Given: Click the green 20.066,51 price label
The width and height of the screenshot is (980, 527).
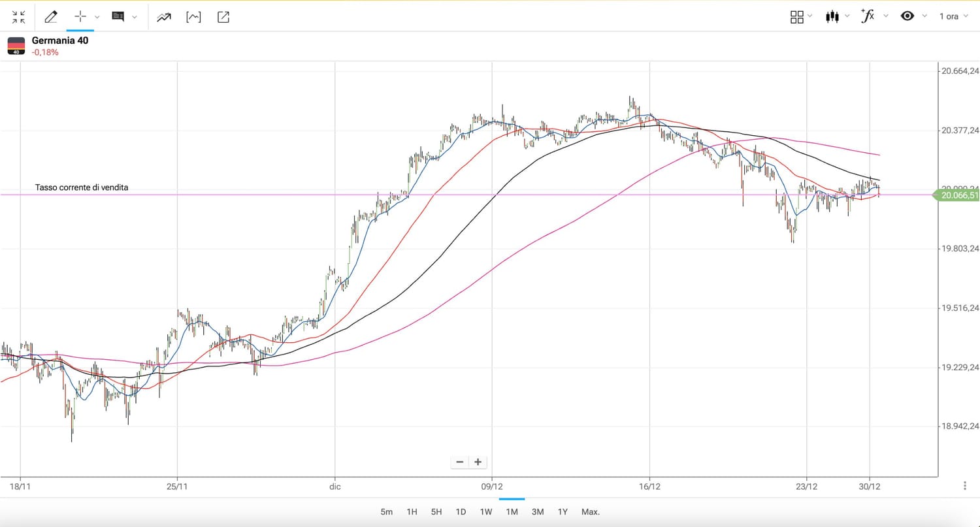Looking at the screenshot, I should pos(959,195).
